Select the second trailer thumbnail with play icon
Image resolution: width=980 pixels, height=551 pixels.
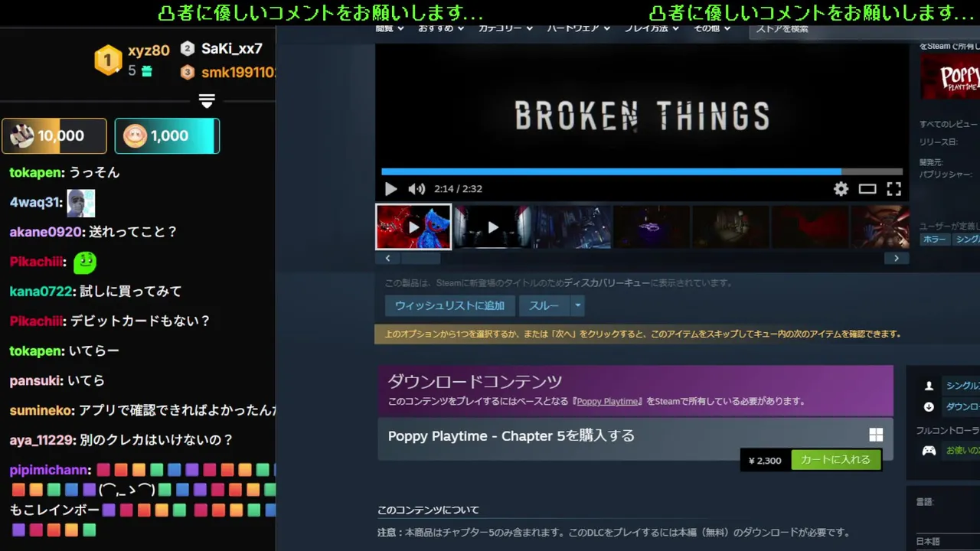(x=492, y=227)
